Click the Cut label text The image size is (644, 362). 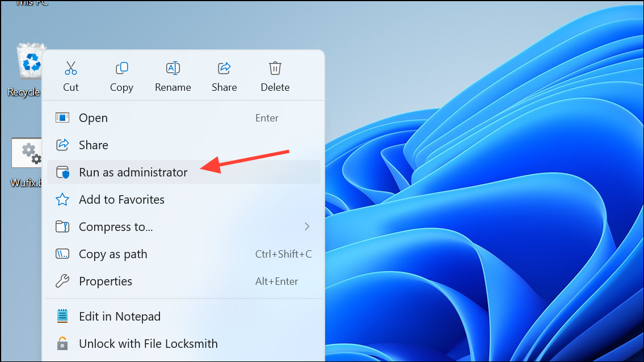(71, 87)
